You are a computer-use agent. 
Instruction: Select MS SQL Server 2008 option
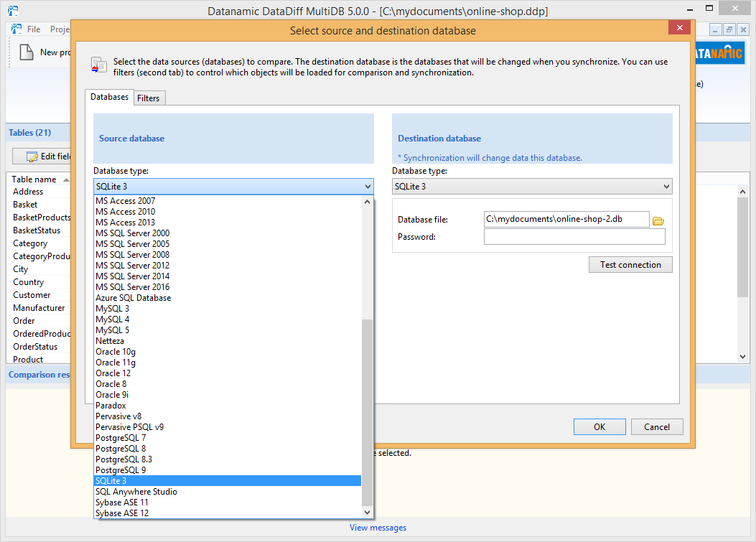pos(228,255)
